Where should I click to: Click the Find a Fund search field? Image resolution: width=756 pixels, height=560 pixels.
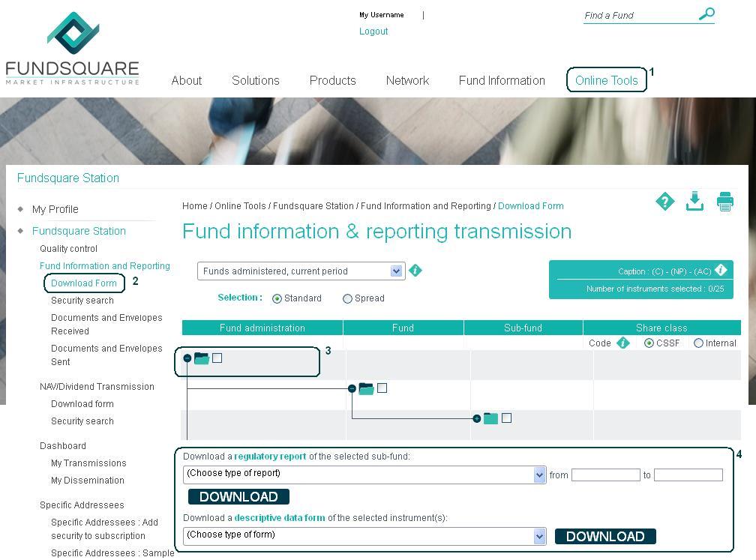pyautogui.click(x=640, y=16)
